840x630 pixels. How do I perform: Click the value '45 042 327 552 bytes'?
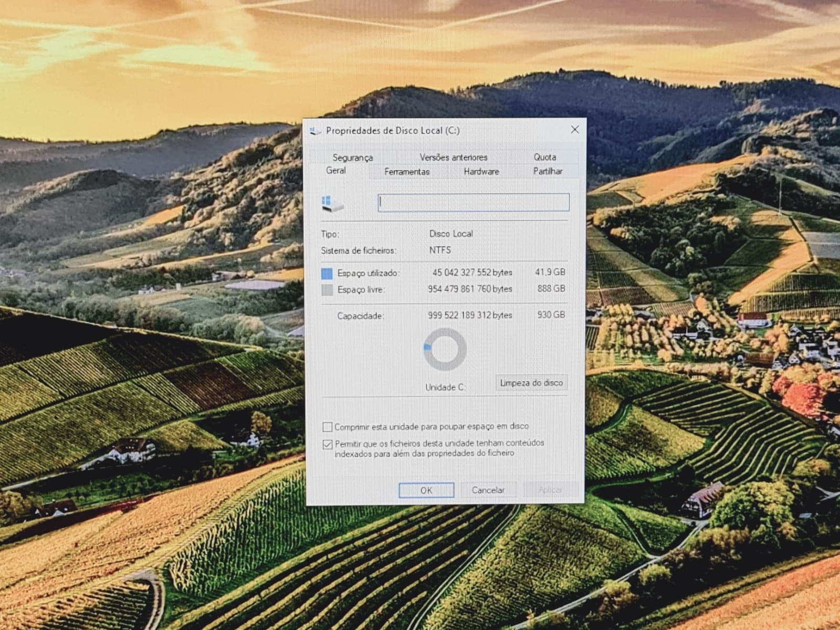472,272
